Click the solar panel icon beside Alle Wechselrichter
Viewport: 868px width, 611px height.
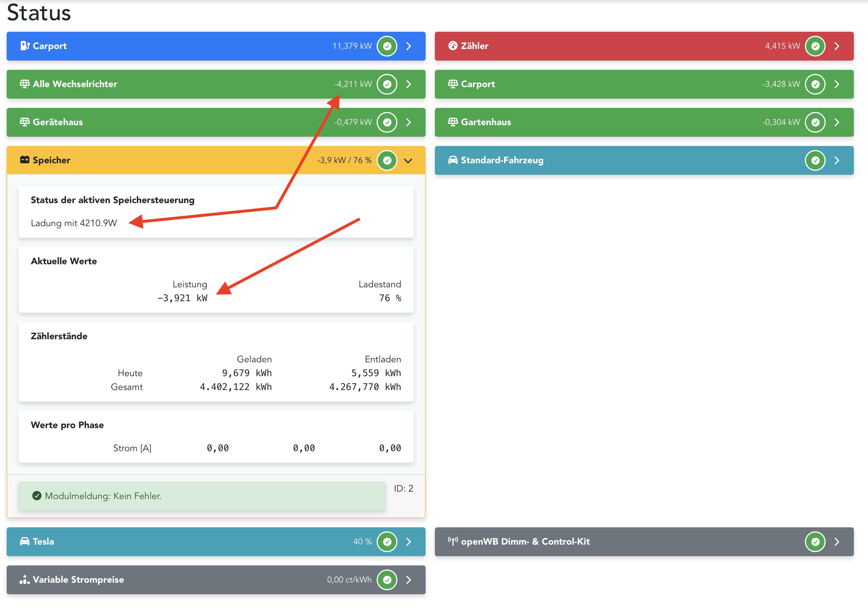(24, 84)
